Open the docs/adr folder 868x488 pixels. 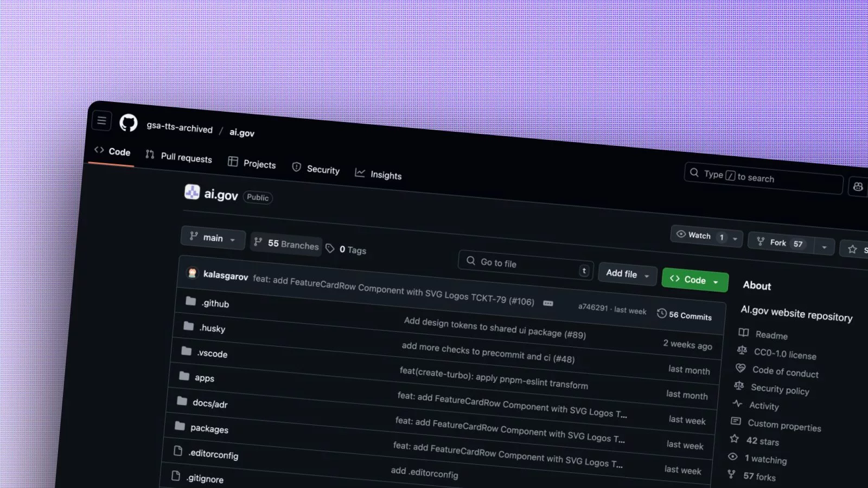click(210, 403)
